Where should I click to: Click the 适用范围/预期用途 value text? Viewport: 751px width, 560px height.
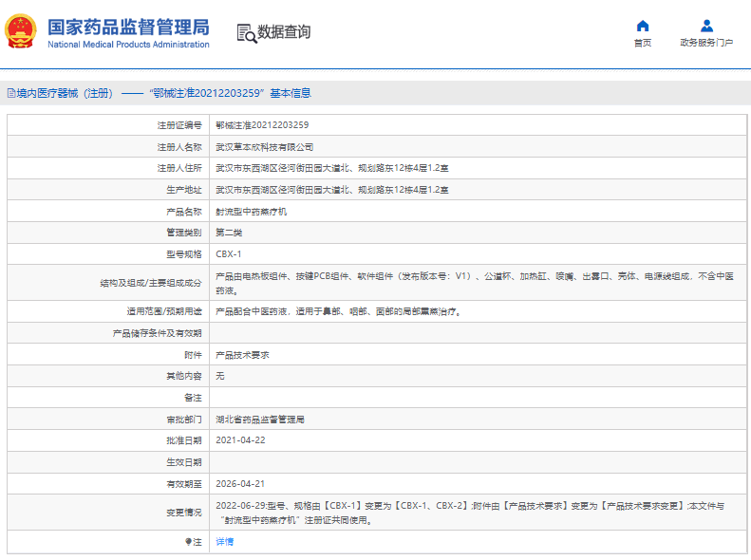click(x=339, y=312)
